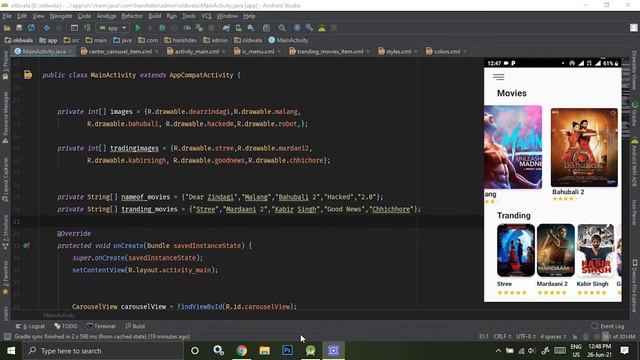The image size is (640, 360).
Task: Click the Synchronize refresh toolbar icon
Action: pyautogui.click(x=31, y=28)
